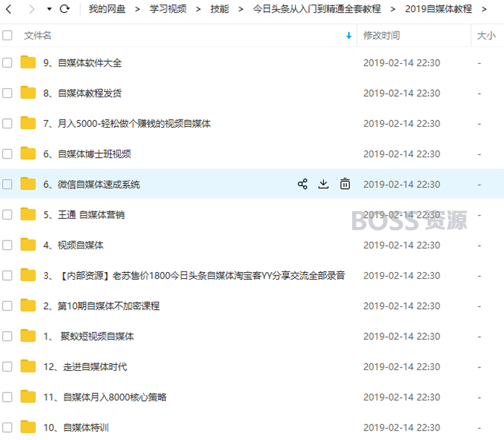Click folder icon of 8、自媒体教程发货
The image size is (504, 440).
(x=28, y=93)
